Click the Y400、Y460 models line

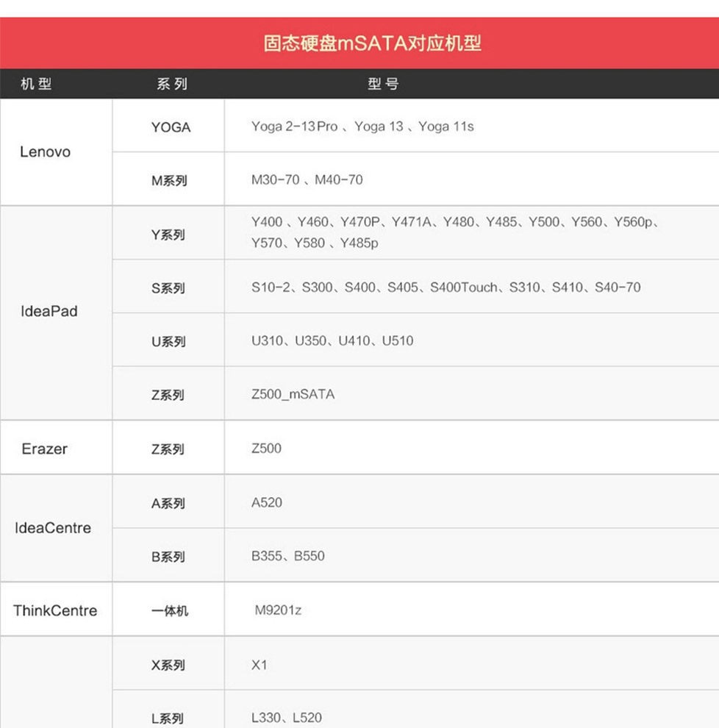click(455, 222)
